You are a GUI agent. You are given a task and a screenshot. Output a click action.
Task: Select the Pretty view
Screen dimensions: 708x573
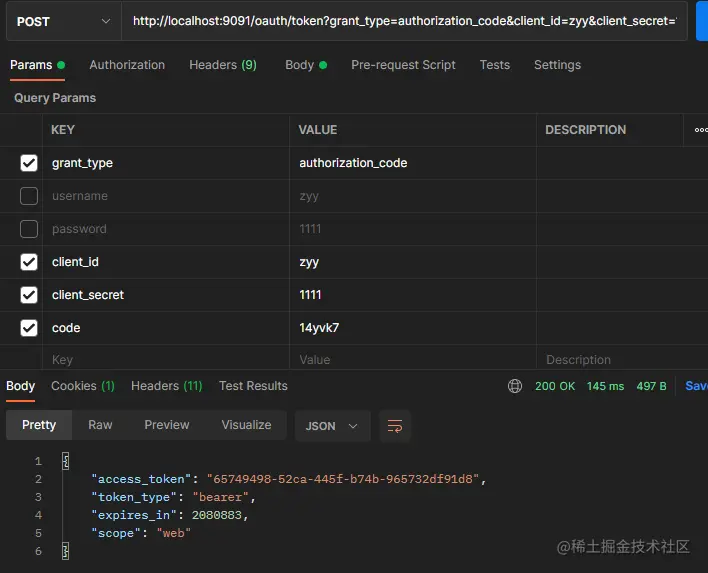39,425
